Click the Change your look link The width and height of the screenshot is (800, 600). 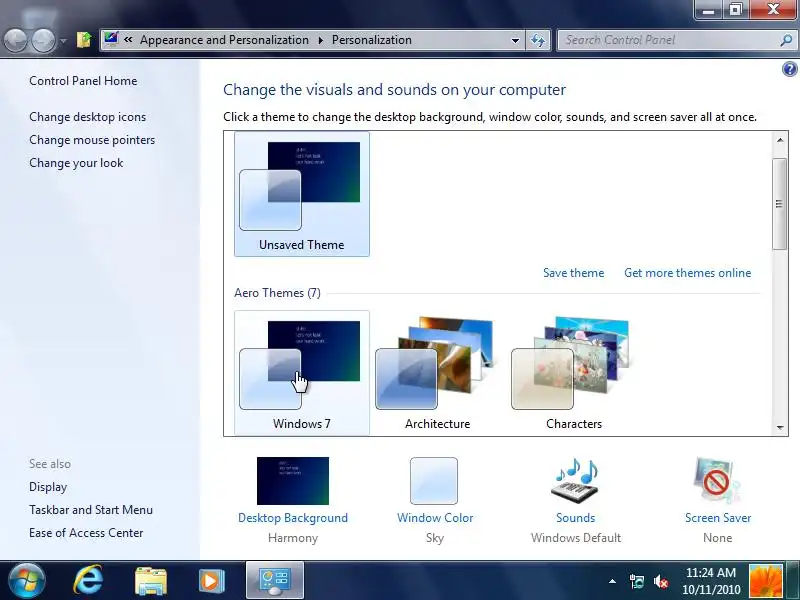76,163
